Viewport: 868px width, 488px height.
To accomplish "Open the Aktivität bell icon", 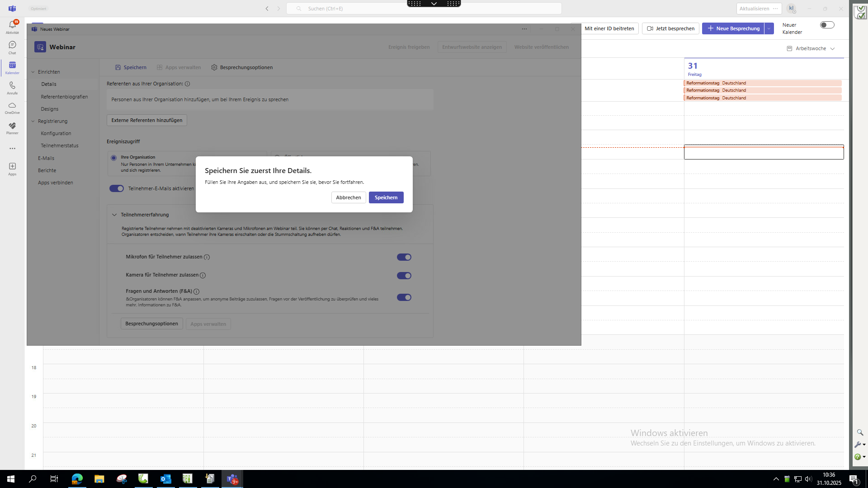I will [x=12, y=27].
